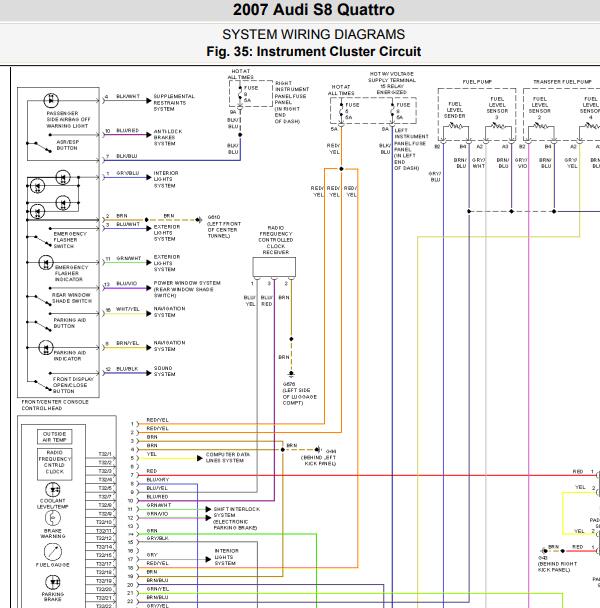Click the emergency flasher indicator lamp symbol
The width and height of the screenshot is (600, 608).
(46, 263)
